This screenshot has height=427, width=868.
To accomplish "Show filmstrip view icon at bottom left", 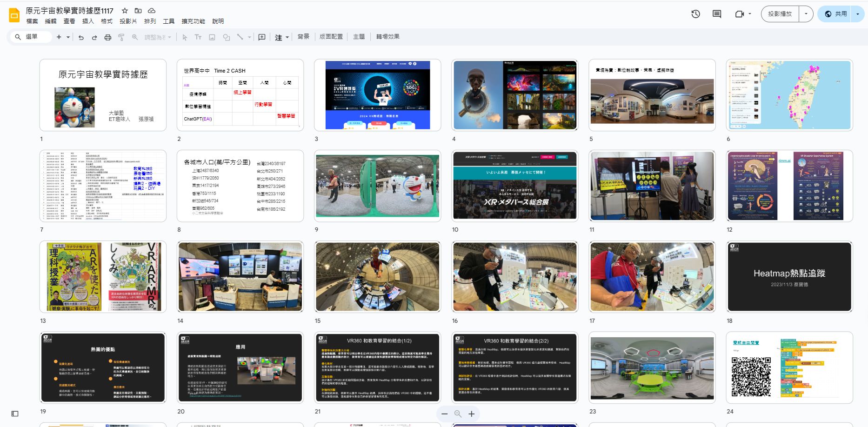I will [15, 414].
